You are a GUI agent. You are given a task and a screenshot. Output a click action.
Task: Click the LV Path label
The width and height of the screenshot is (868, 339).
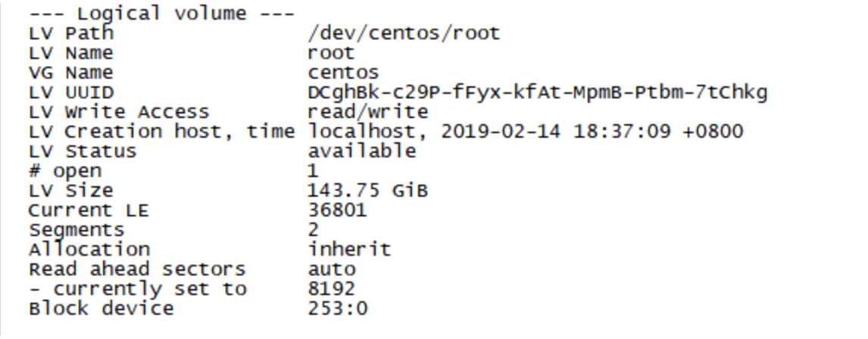click(x=70, y=33)
